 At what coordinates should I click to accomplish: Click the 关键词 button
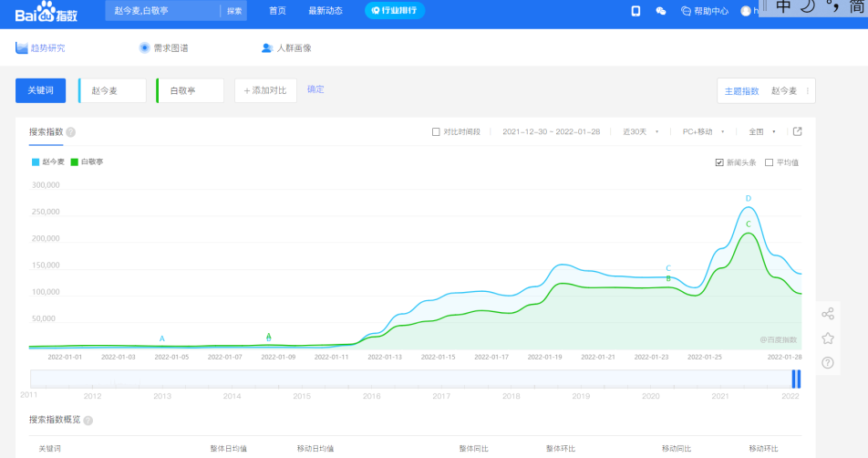(x=40, y=90)
